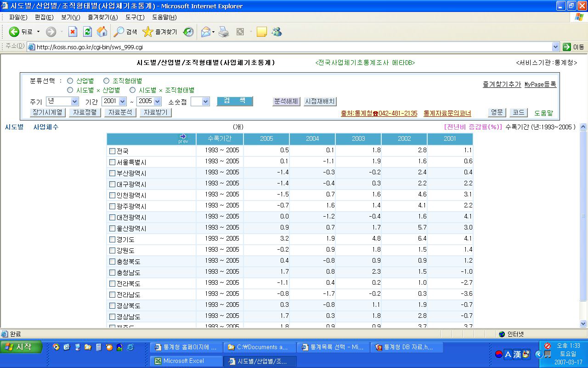The image size is (588, 368).
Task: Check the 경기도 row checkbox
Action: pyautogui.click(x=113, y=239)
